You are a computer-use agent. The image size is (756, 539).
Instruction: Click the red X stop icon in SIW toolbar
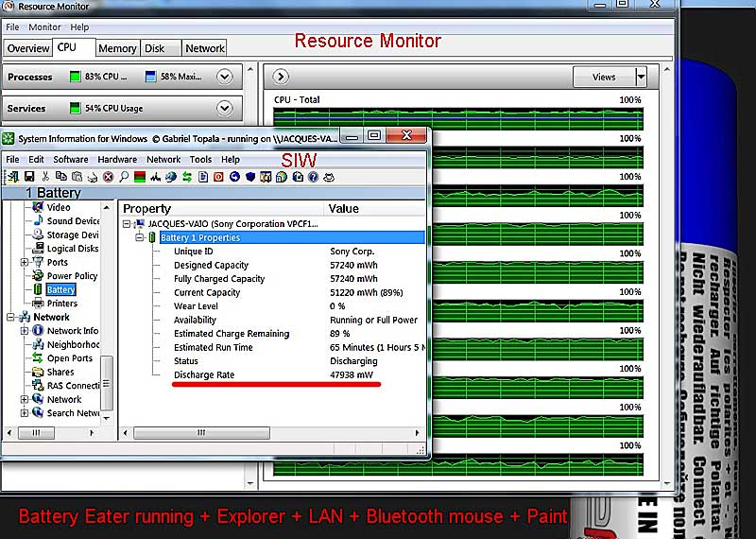point(108,177)
